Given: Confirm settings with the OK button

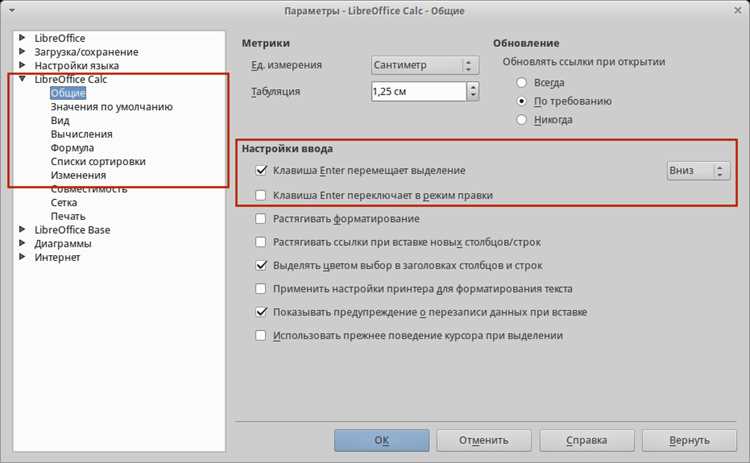Looking at the screenshot, I should pyautogui.click(x=382, y=440).
